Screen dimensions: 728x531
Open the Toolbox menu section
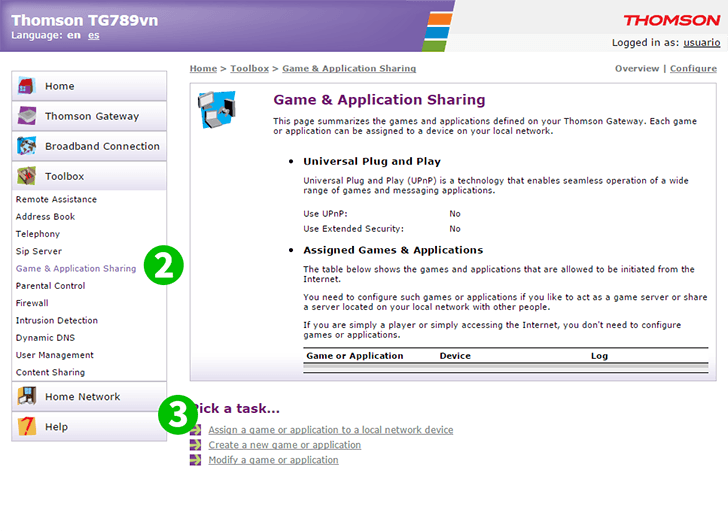tap(89, 176)
